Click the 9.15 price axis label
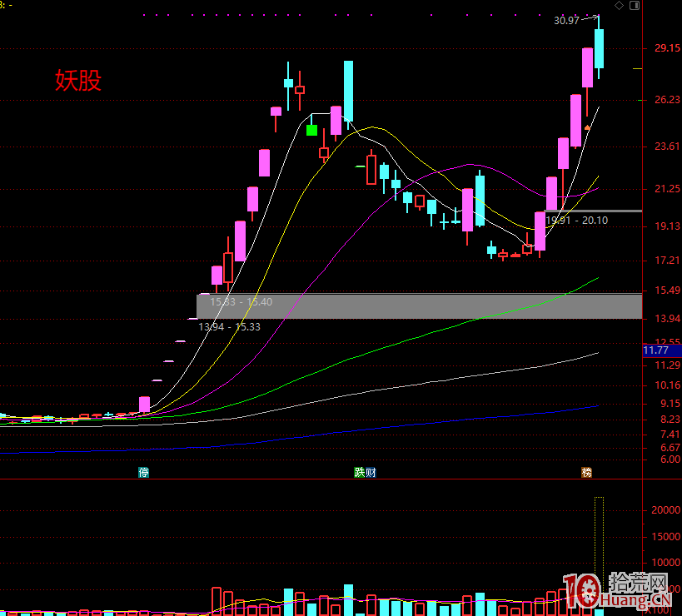The height and width of the screenshot is (616, 682). pos(670,404)
